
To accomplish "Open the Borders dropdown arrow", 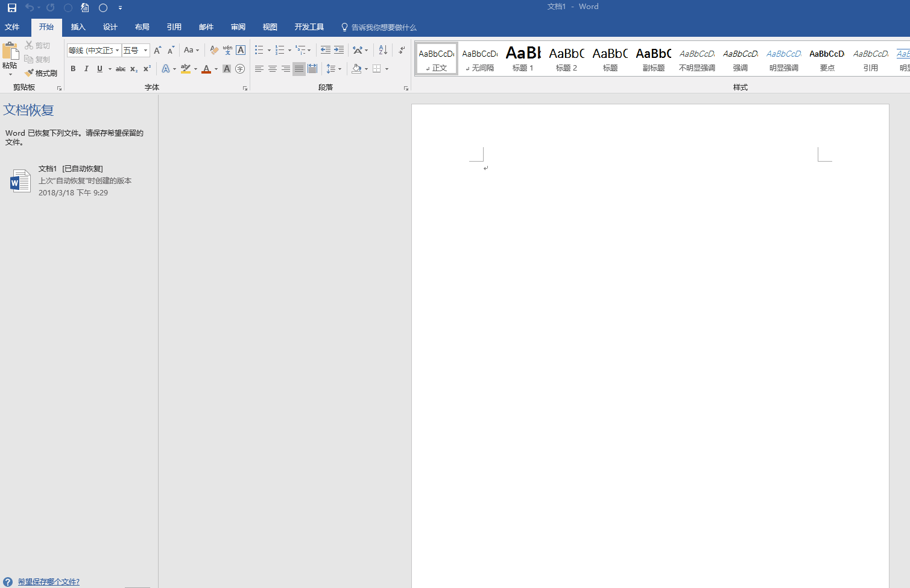I will (x=387, y=69).
